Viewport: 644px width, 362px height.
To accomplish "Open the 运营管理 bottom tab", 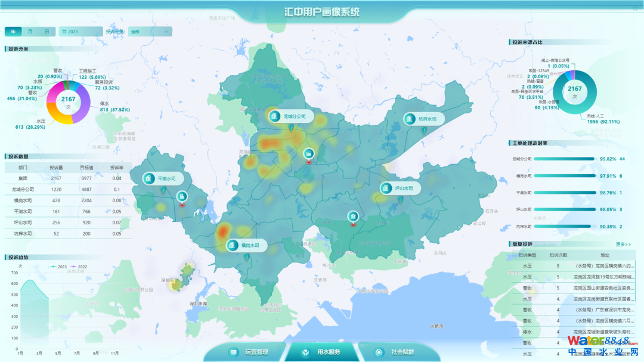I will [249, 352].
